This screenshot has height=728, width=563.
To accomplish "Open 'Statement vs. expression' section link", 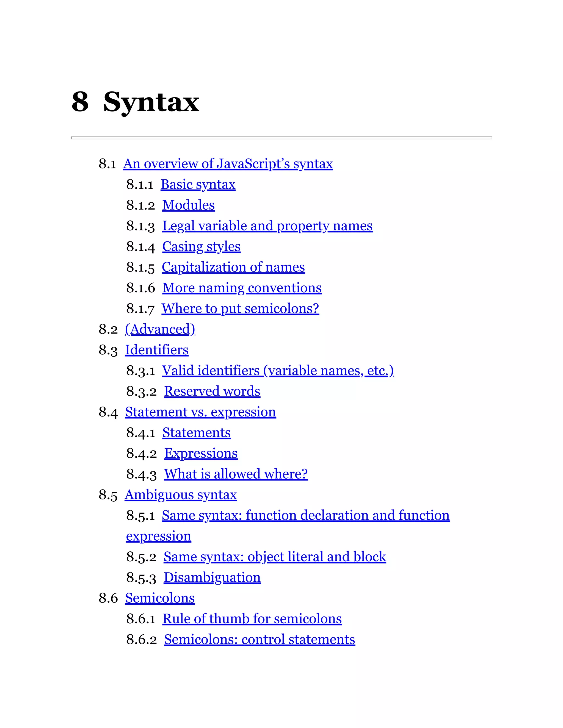I will (200, 412).
